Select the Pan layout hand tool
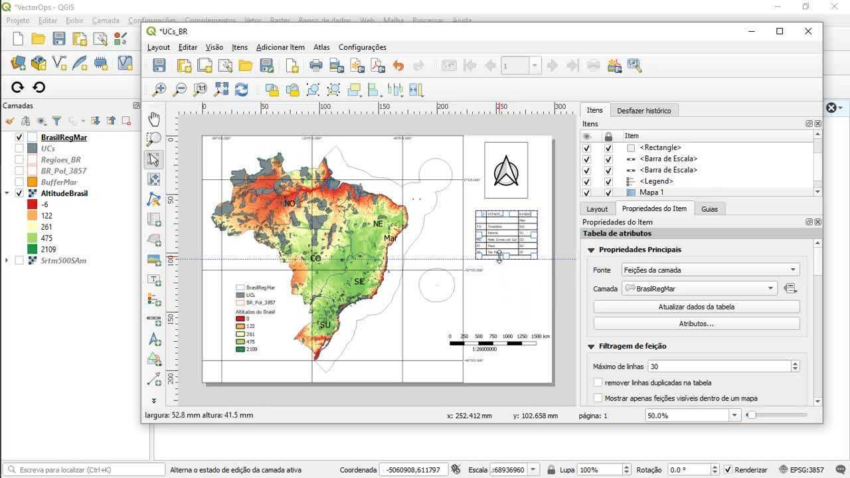Image resolution: width=850 pixels, height=478 pixels. tap(154, 120)
